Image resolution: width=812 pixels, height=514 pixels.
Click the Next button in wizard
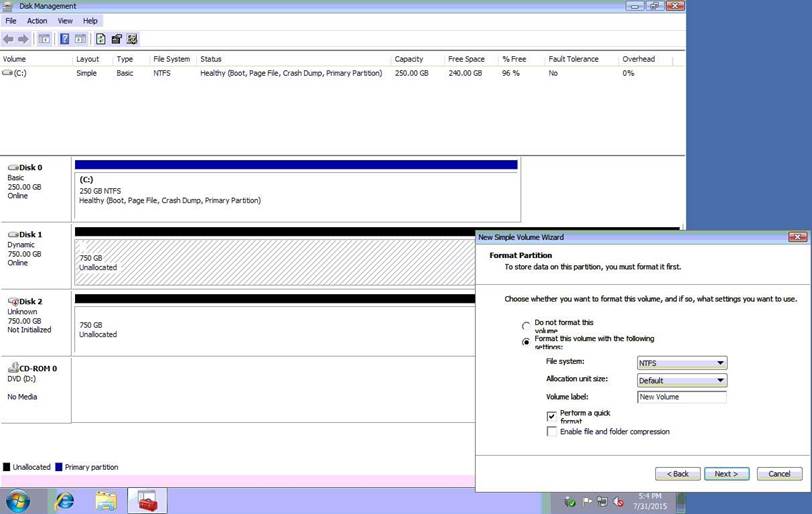726,473
